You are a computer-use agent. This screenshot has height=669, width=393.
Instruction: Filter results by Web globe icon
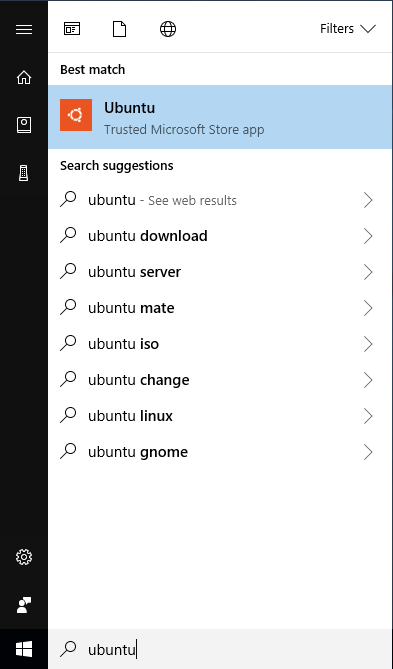168,29
